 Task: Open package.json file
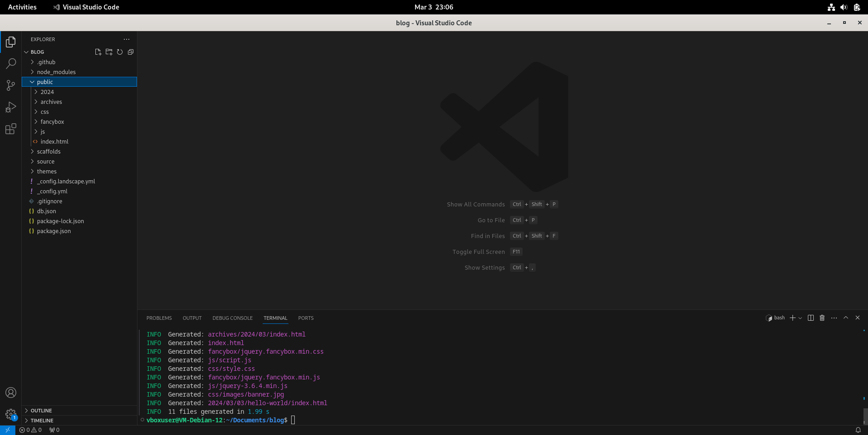point(79,231)
